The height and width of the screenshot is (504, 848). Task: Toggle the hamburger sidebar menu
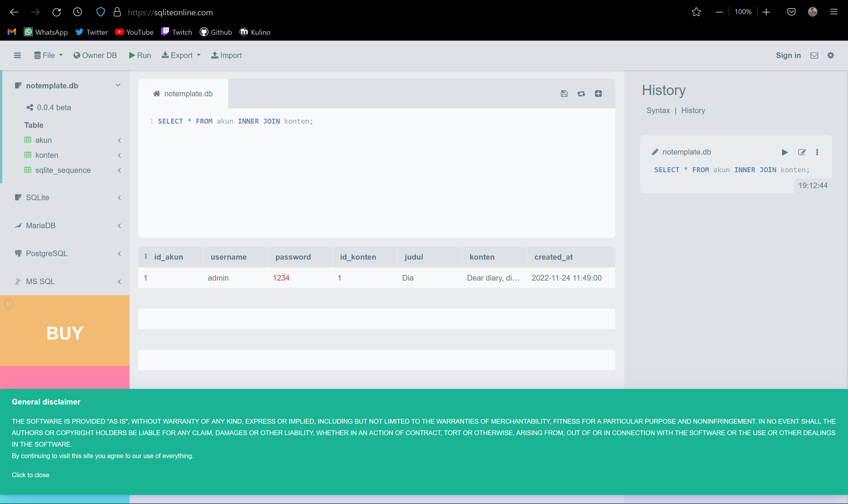[17, 55]
